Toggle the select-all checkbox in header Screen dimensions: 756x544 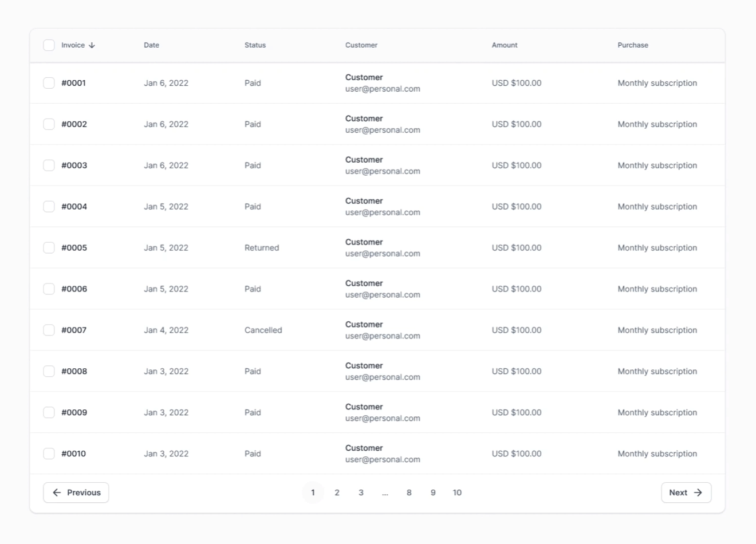point(49,45)
